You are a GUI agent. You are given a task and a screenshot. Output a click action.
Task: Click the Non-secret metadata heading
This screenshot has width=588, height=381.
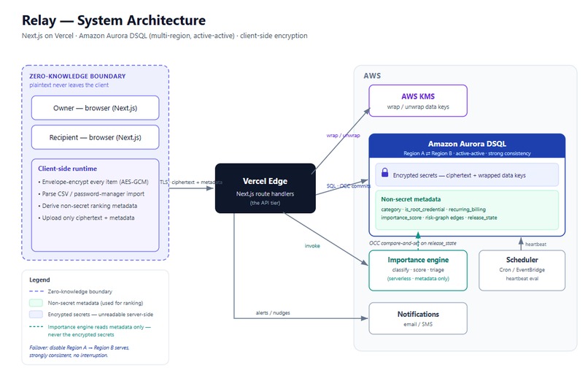coord(411,199)
